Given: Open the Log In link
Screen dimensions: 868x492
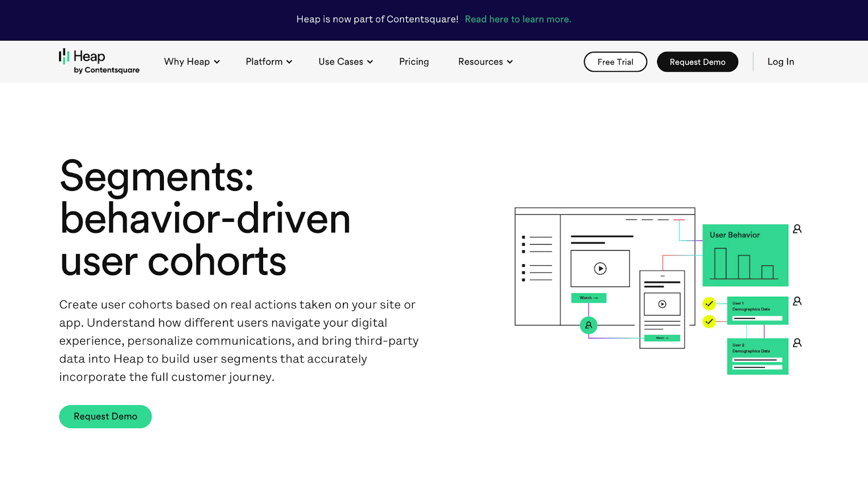Looking at the screenshot, I should (781, 62).
